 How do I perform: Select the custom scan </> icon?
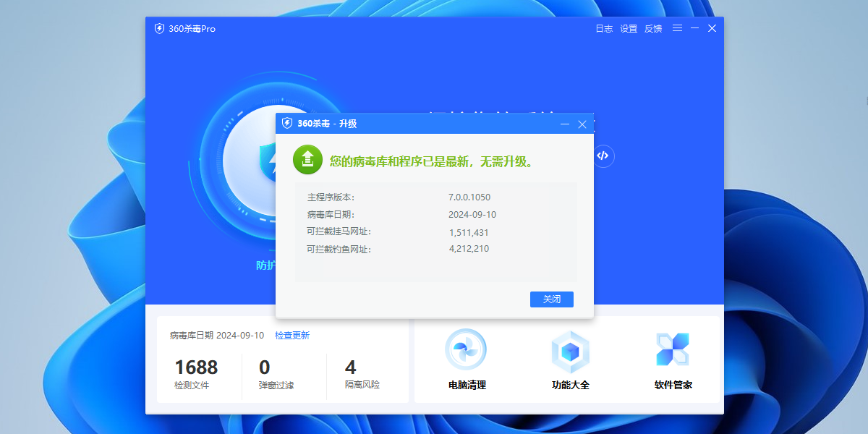(x=603, y=156)
